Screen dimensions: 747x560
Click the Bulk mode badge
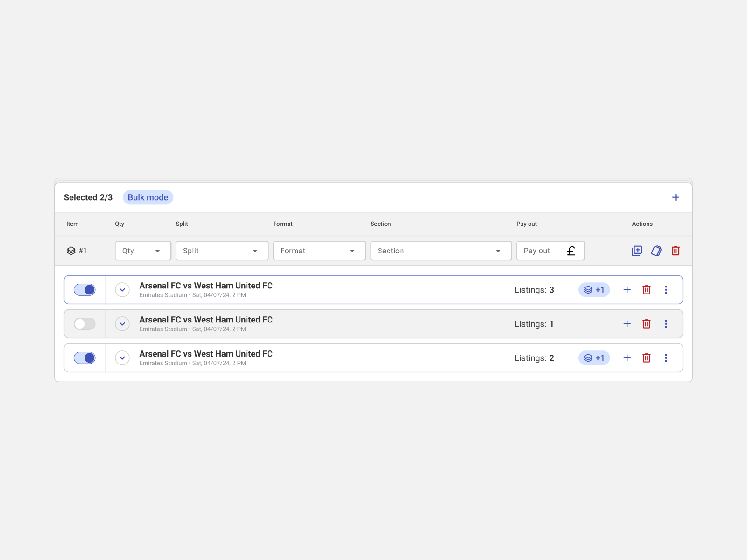[x=148, y=197]
